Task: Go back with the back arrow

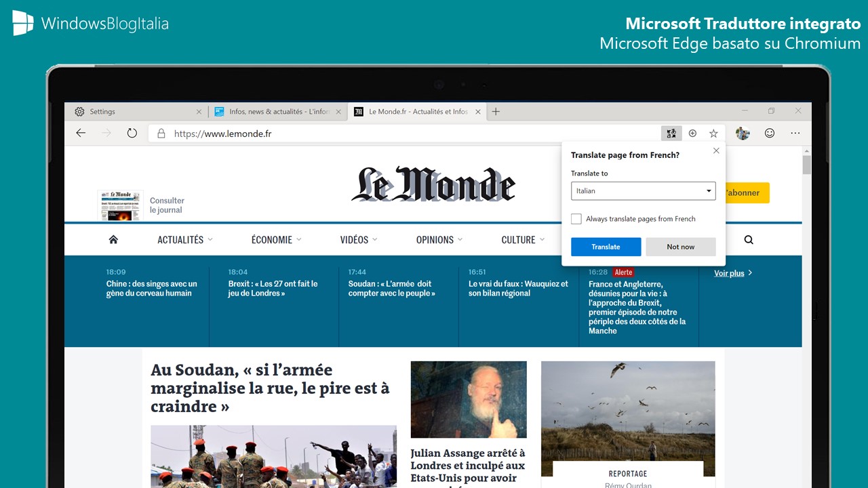Action: click(x=81, y=134)
